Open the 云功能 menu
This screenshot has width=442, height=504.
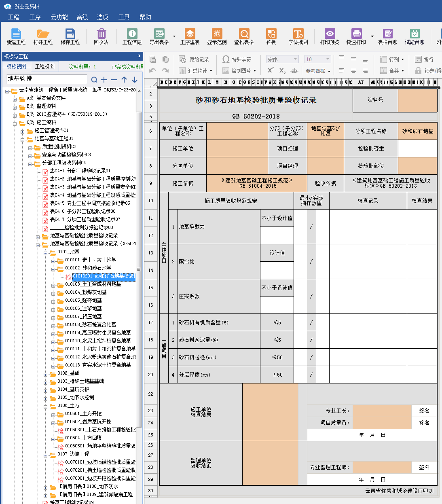(59, 17)
